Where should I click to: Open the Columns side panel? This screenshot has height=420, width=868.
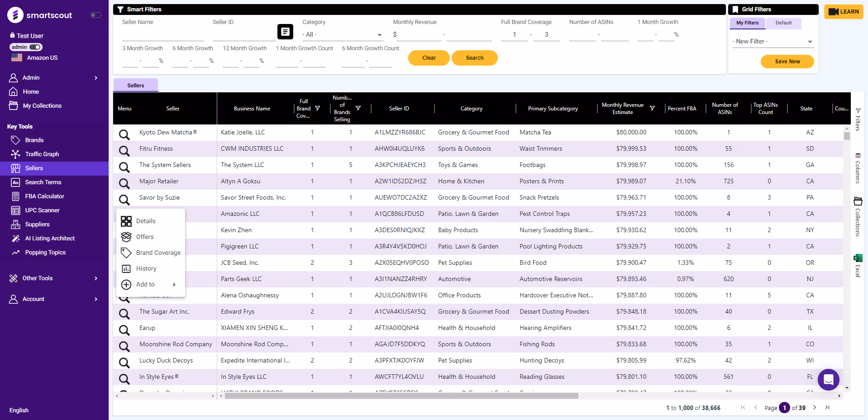858,168
